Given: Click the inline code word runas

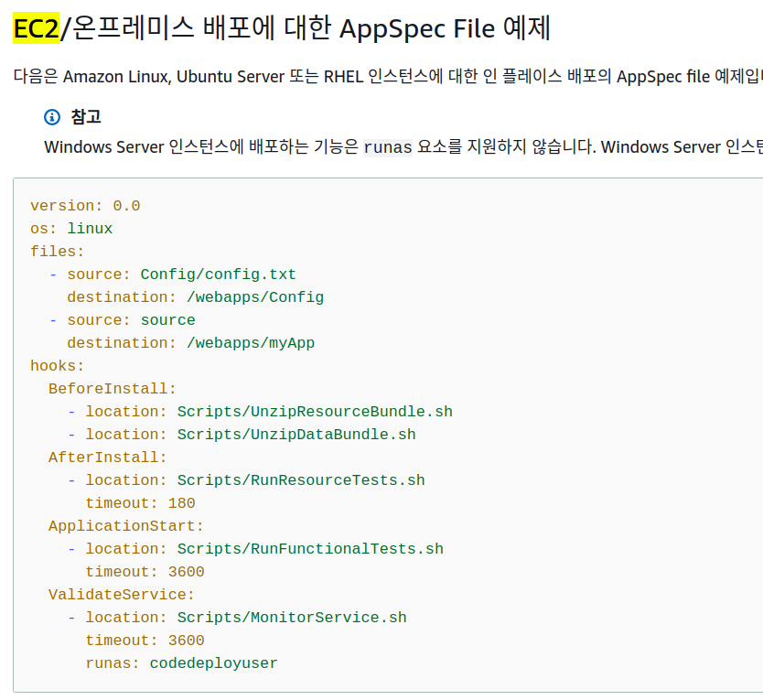Looking at the screenshot, I should pos(388,146).
